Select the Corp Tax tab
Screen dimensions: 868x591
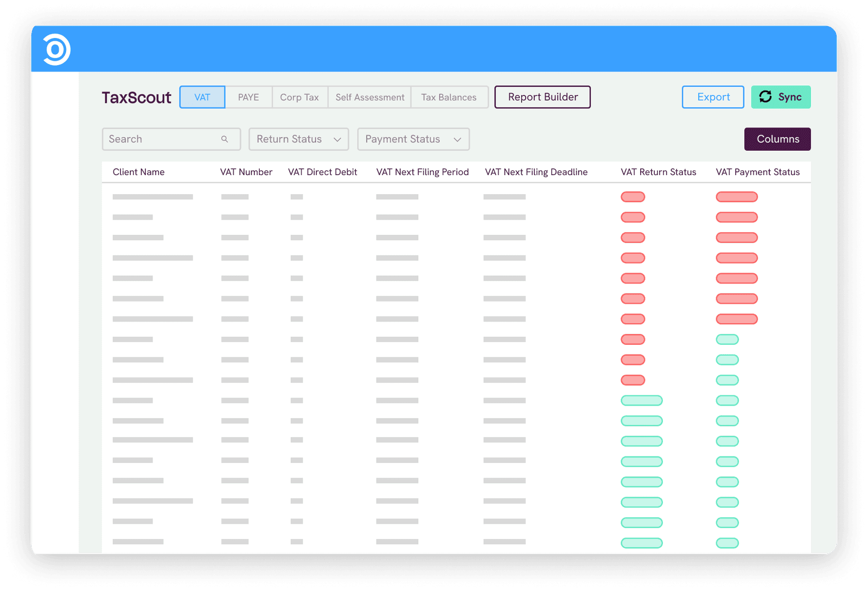point(299,97)
